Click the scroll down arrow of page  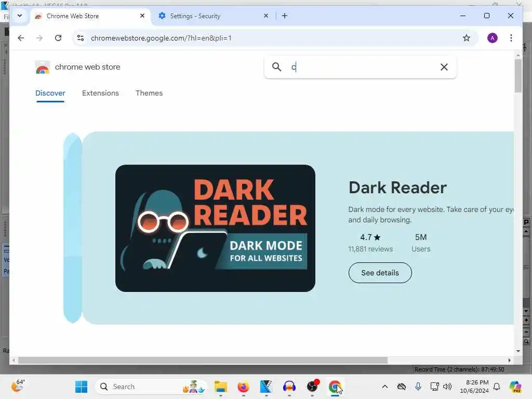pos(518,351)
